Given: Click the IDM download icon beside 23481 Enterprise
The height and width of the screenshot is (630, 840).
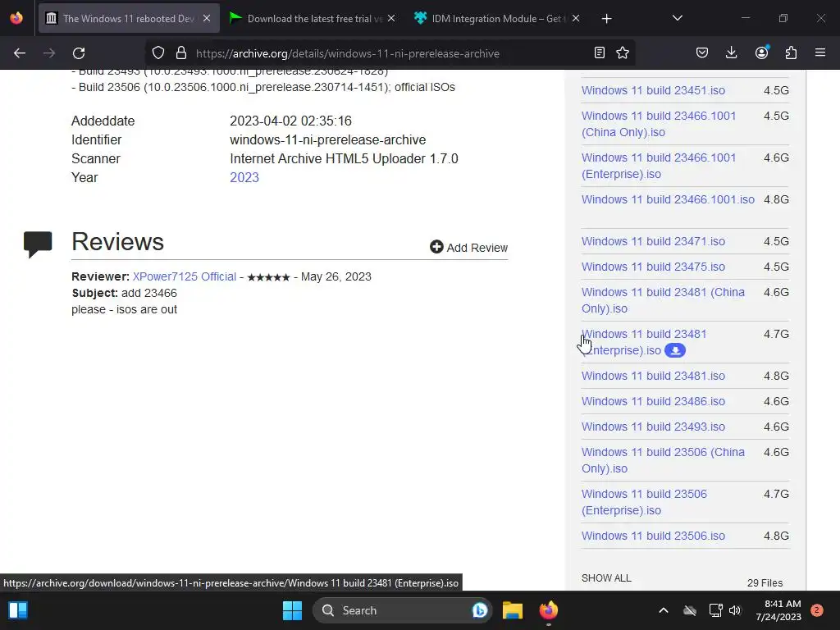Looking at the screenshot, I should pyautogui.click(x=675, y=351).
